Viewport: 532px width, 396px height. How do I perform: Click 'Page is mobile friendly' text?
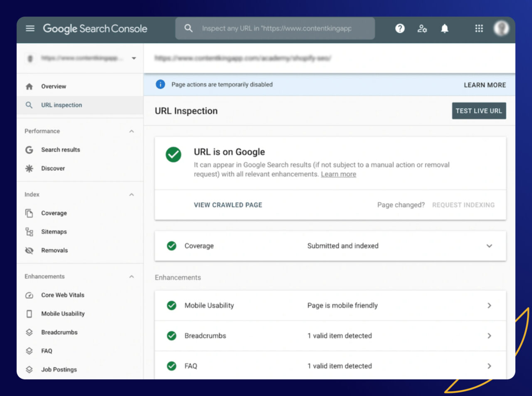(342, 305)
